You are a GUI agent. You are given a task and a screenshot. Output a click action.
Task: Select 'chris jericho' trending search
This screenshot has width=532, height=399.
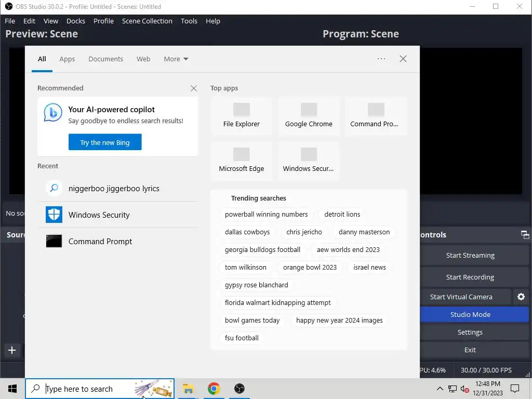304,232
